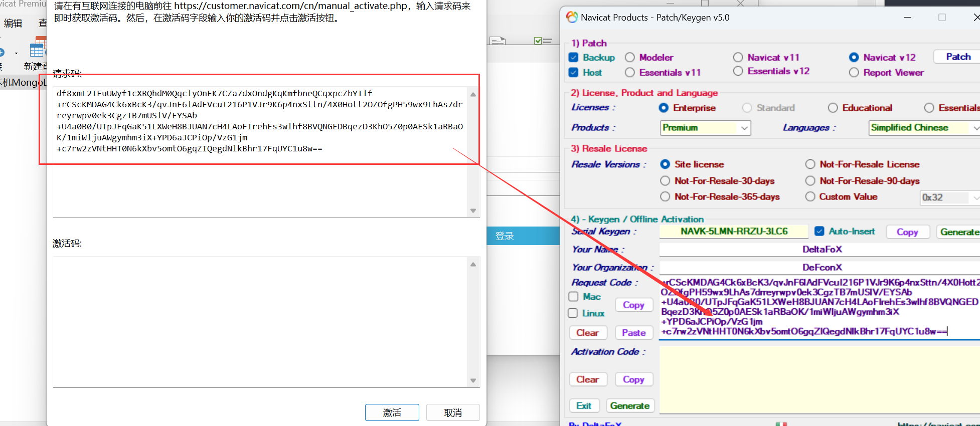The height and width of the screenshot is (426, 980).
Task: Select the Essentials v11 radio option
Action: click(630, 73)
